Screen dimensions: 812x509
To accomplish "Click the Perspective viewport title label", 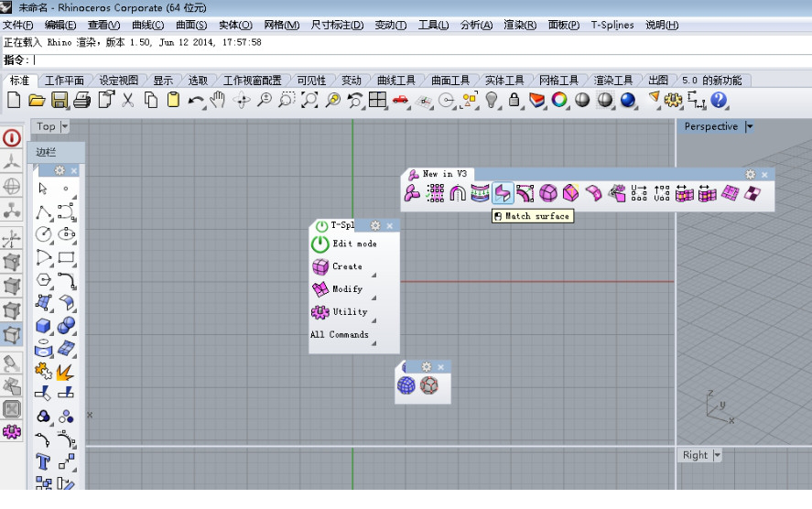I will 710,126.
